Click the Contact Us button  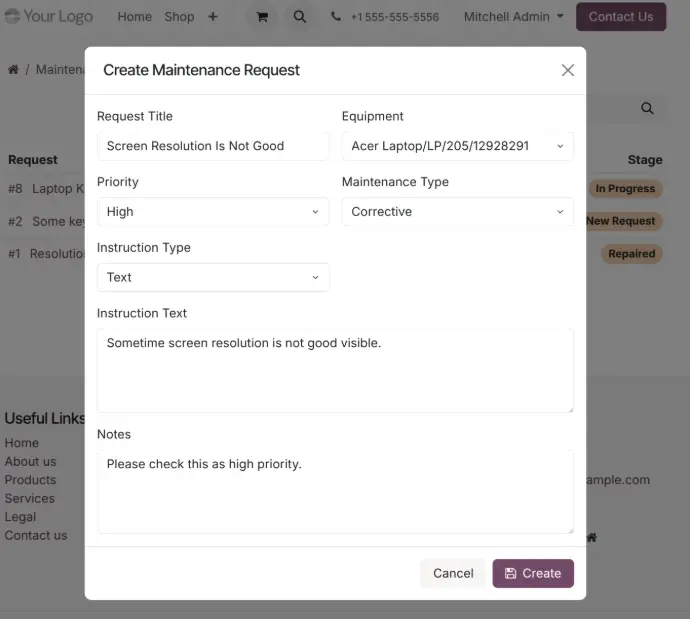coord(620,17)
